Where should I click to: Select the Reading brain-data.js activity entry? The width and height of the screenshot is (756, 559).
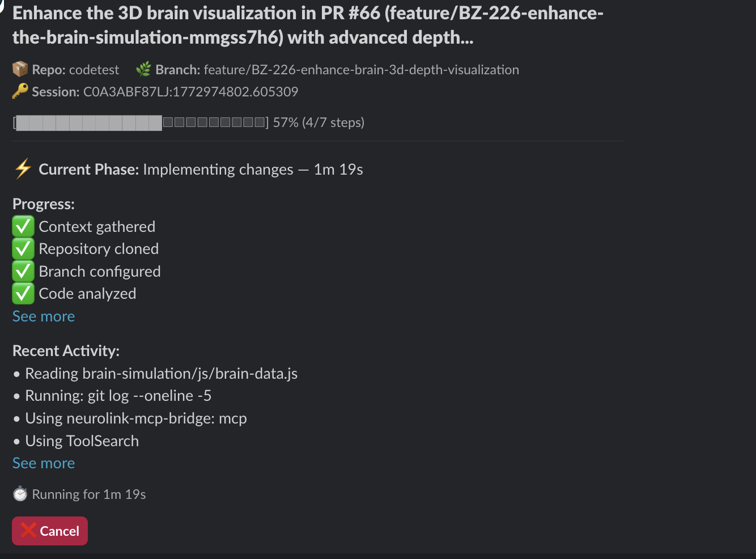(x=161, y=374)
